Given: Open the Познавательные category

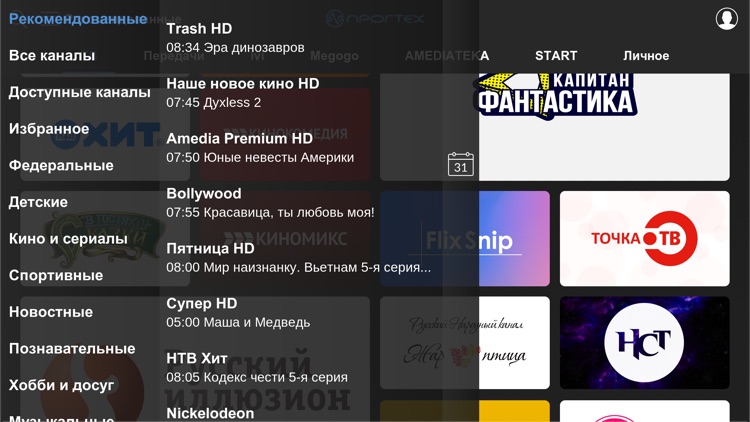Looking at the screenshot, I should [x=72, y=348].
